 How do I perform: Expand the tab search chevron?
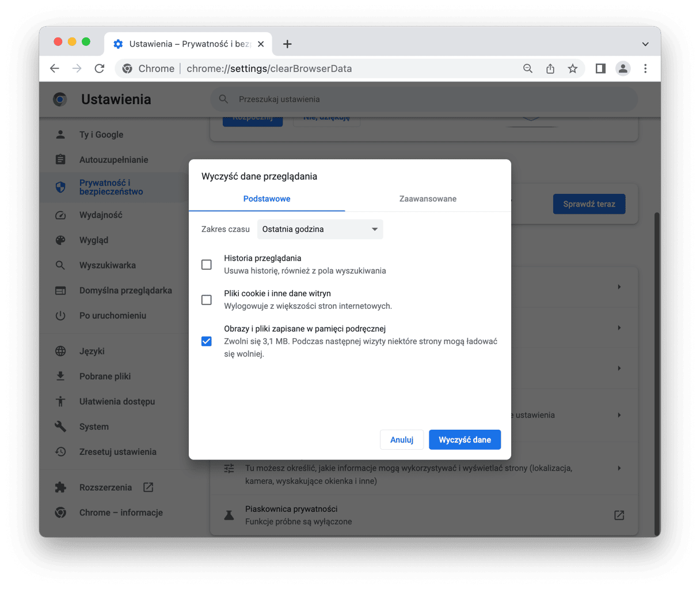[645, 44]
